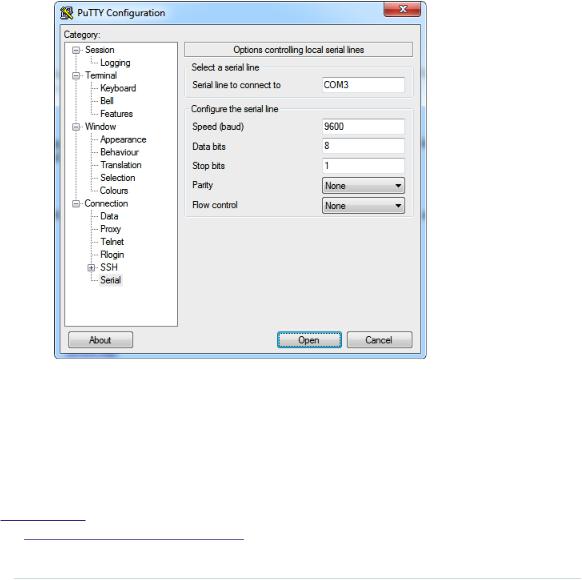
Task: Expand the SSH tree node
Action: (91, 268)
